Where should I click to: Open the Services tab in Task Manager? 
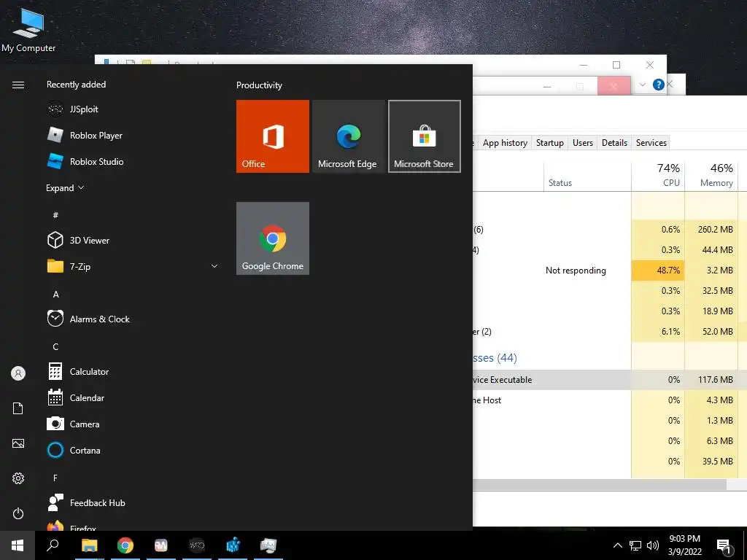[x=651, y=143]
